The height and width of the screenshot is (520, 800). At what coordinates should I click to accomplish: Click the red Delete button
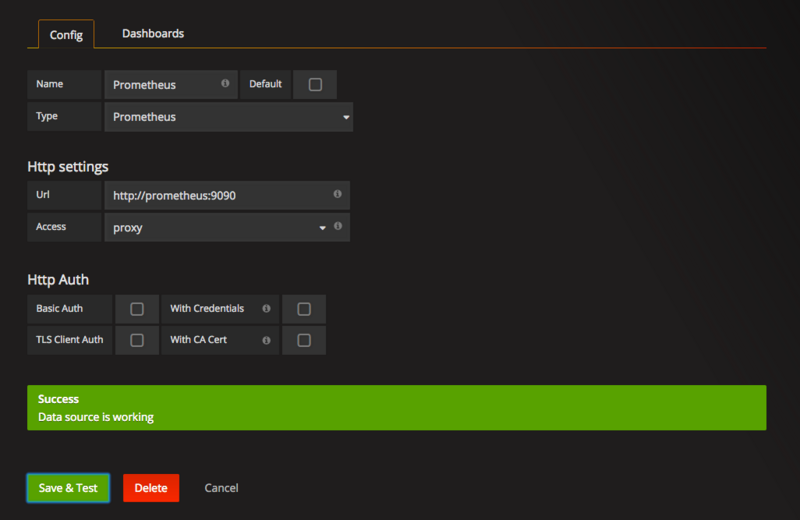tap(151, 488)
